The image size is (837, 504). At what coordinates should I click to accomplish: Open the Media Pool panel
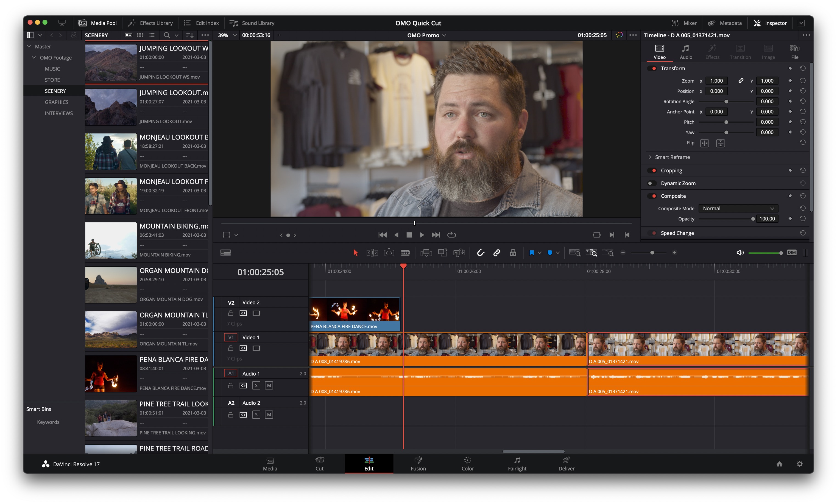tap(97, 23)
